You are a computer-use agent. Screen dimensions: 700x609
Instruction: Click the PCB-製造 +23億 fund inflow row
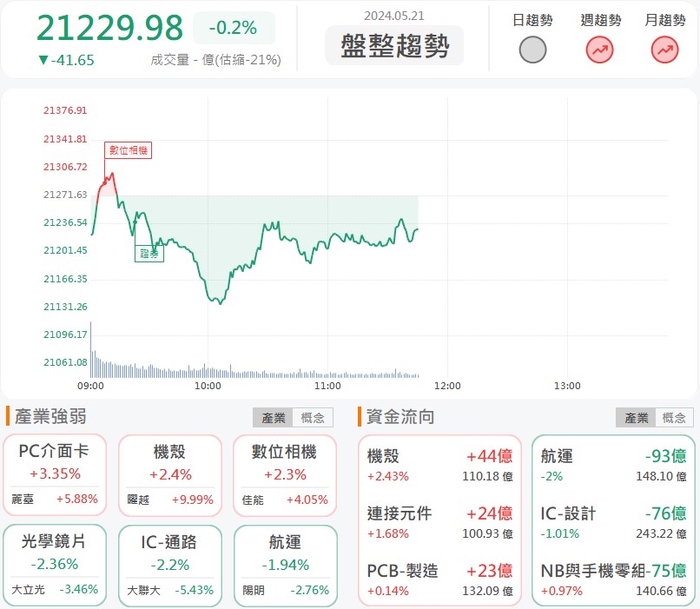coord(439,580)
